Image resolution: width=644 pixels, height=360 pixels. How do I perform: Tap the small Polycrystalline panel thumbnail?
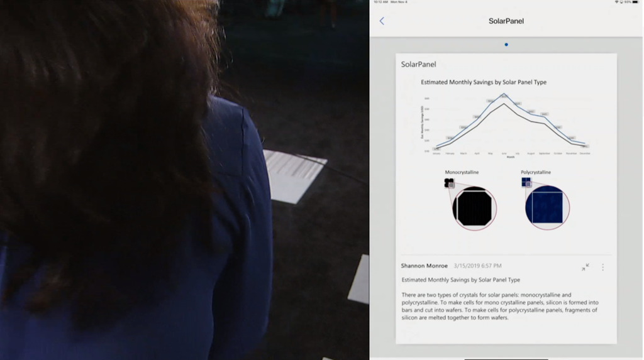(x=526, y=182)
